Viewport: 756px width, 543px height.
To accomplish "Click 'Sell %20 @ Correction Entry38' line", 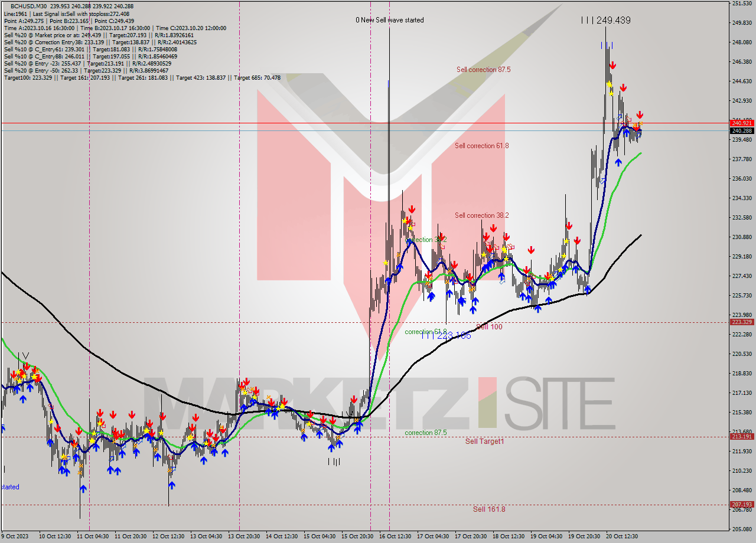I will 100,42.
